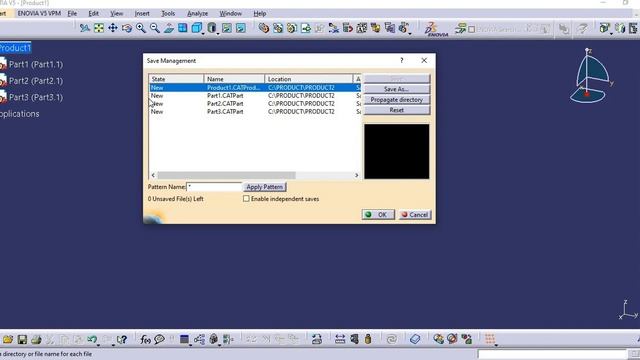Open the Analyze menu
This screenshot has height=360, width=640.
[x=198, y=13]
